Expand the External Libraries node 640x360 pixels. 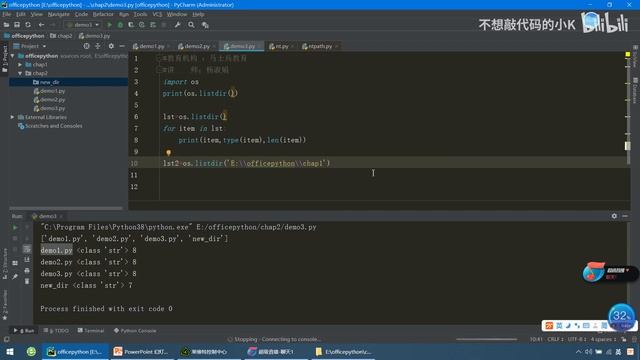pyautogui.click(x=13, y=117)
